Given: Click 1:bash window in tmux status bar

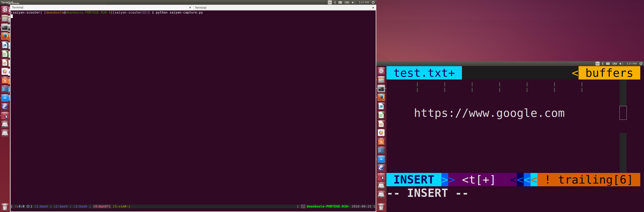Looking at the screenshot, I should pyautogui.click(x=42, y=207).
